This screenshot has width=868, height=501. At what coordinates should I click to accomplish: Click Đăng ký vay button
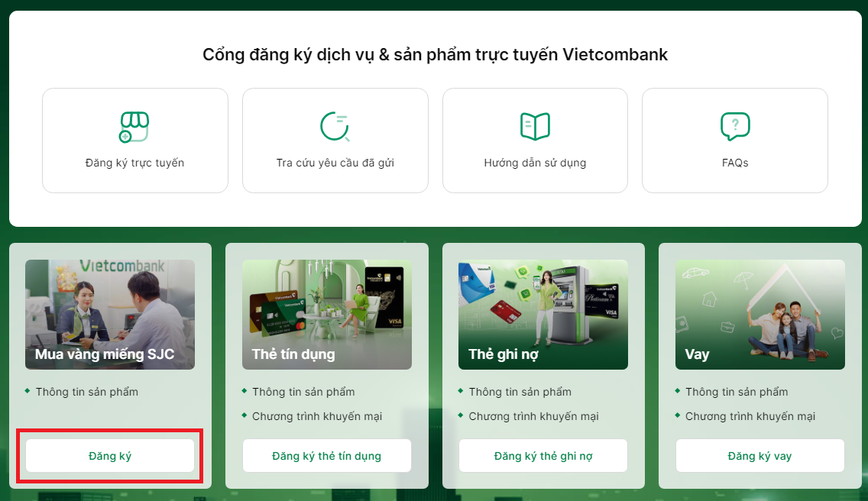click(x=760, y=456)
